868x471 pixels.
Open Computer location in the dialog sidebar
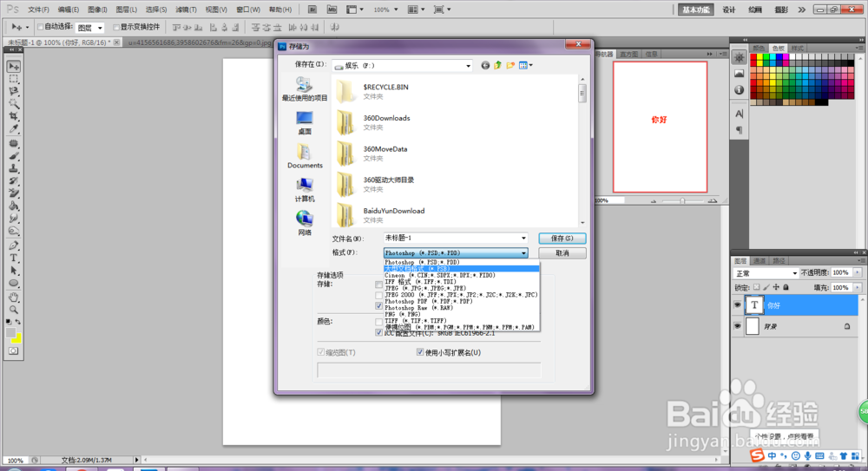pos(305,190)
